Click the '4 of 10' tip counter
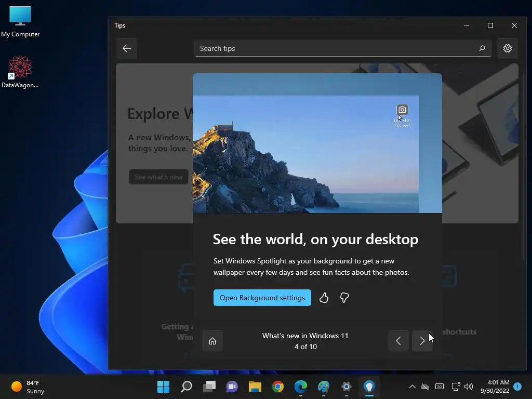Image resolution: width=532 pixels, height=399 pixels. 305,347
